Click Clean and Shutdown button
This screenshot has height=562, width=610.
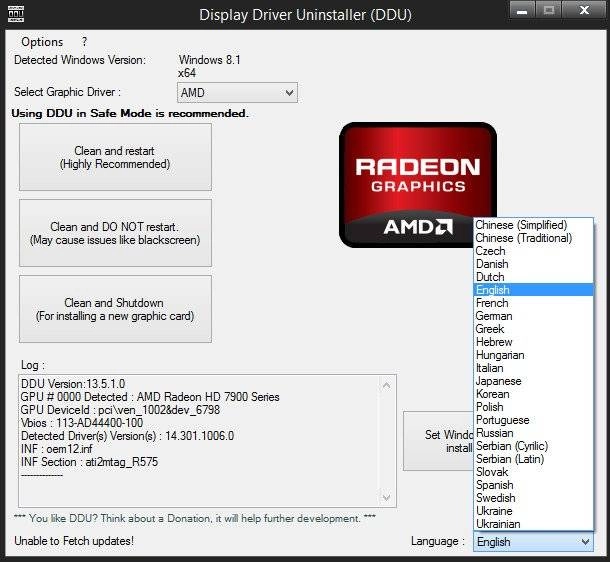pyautogui.click(x=116, y=309)
